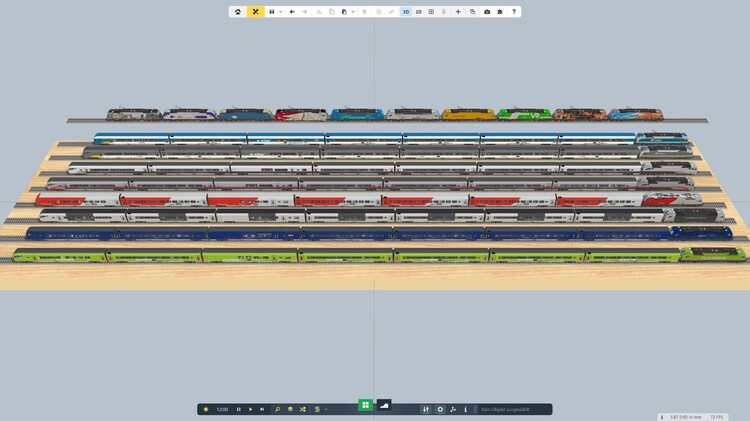
Task: Skip forward in the simulation
Action: pos(262,410)
